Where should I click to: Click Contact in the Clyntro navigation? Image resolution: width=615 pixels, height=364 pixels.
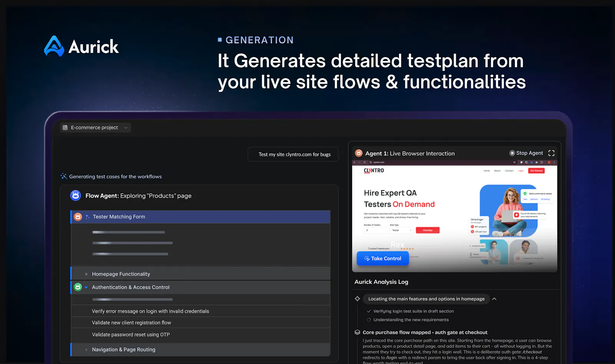click(509, 171)
